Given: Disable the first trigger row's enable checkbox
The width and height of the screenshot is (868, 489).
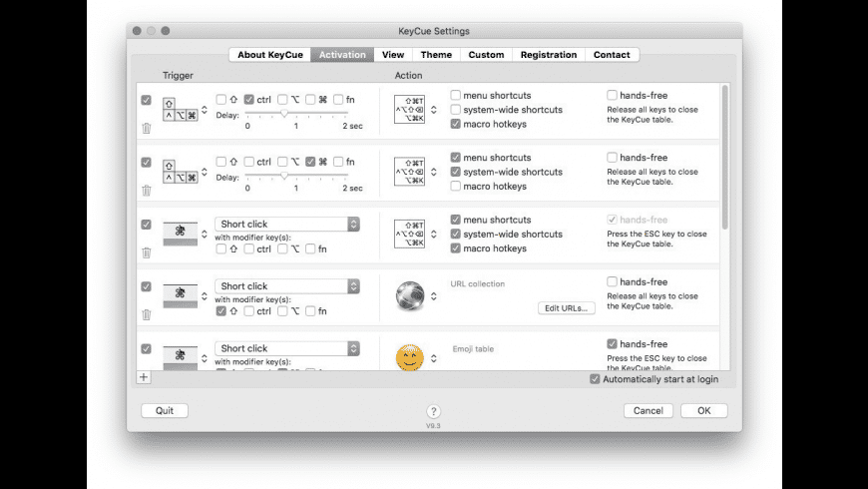Looking at the screenshot, I should tap(146, 100).
